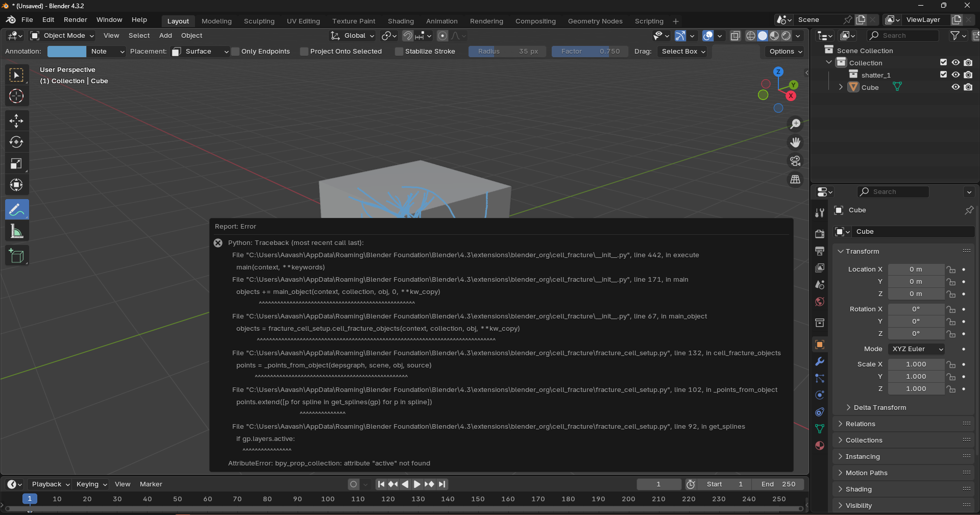Image resolution: width=980 pixels, height=515 pixels.
Task: Enable Stabilize Stroke checkbox
Action: pos(399,52)
